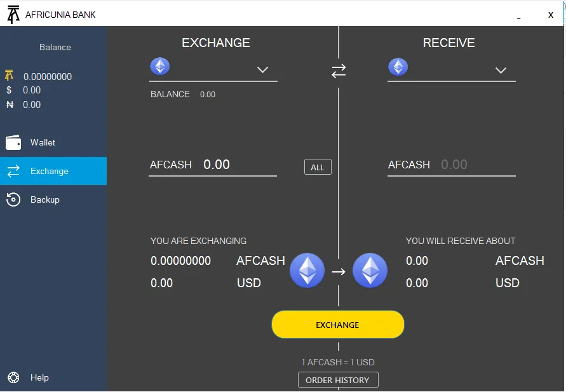The height and width of the screenshot is (392, 566).
Task: Click the 1 AFCASH = 1 USD rate text
Action: coord(338,362)
